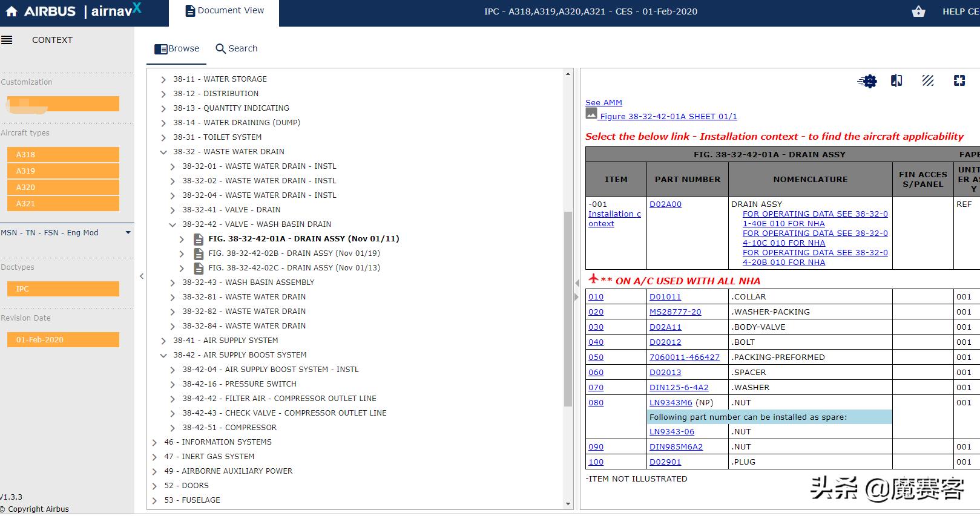This screenshot has height=516, width=980.
Task: Expand document pane to fullscreen
Action: [x=959, y=81]
